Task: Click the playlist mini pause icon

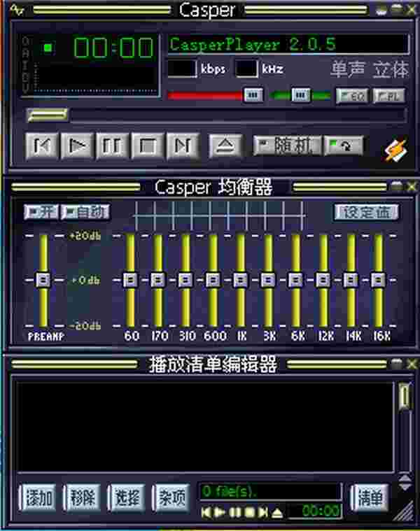Action: click(235, 512)
